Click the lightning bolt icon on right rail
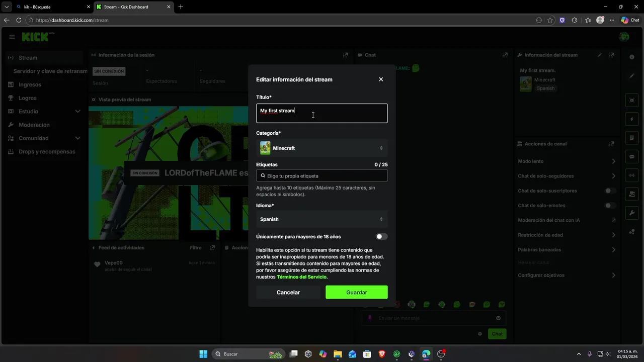Screen dimensions: 644x362 (632, 119)
